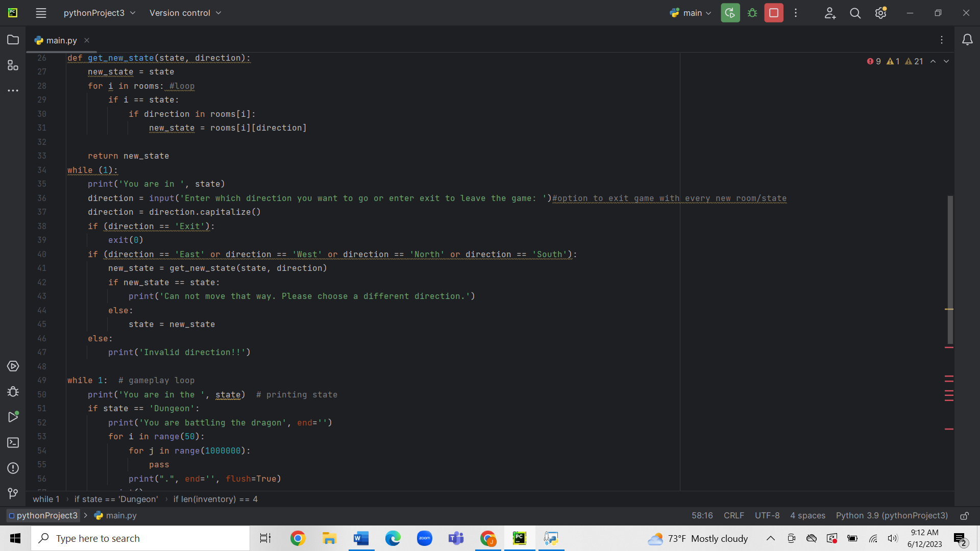Screen dimensions: 980x551
Task: Open the Version control dropdown
Action: [185, 13]
